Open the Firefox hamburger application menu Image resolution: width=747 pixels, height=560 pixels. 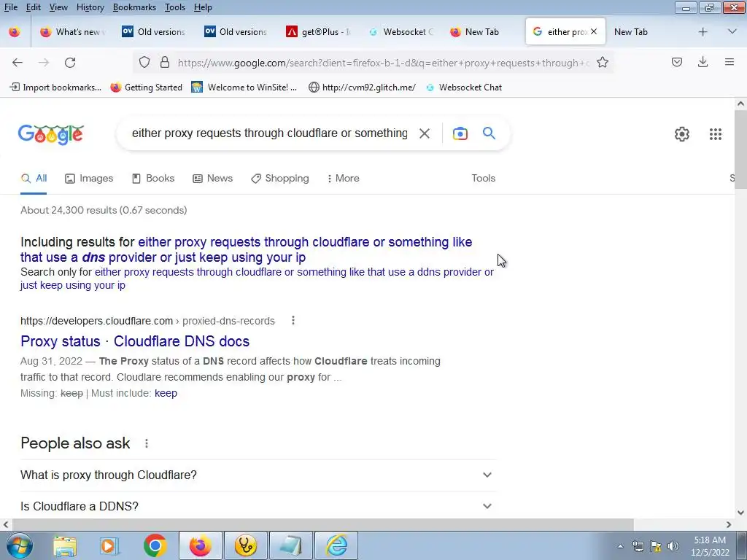click(x=729, y=62)
